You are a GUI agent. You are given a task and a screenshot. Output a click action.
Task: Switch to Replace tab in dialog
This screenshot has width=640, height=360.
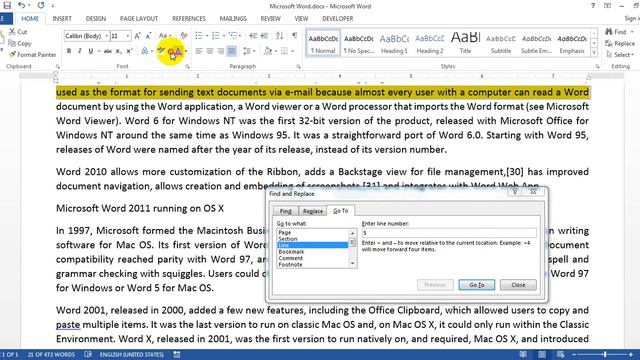pos(313,211)
